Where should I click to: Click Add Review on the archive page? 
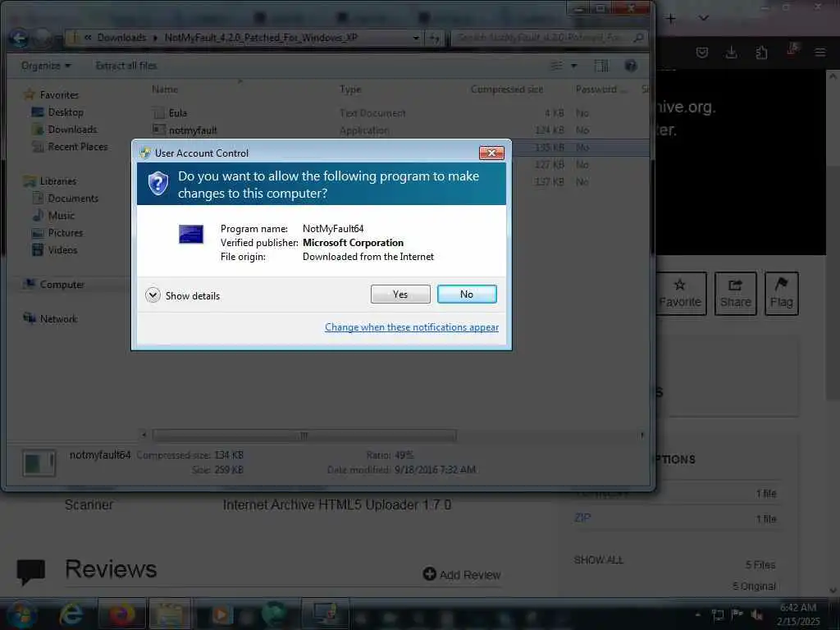462,574
